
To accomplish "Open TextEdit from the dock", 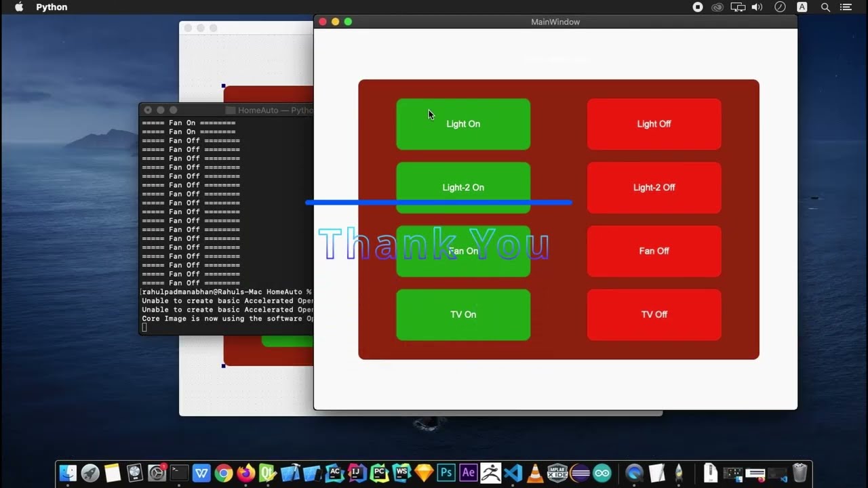I will 656,472.
